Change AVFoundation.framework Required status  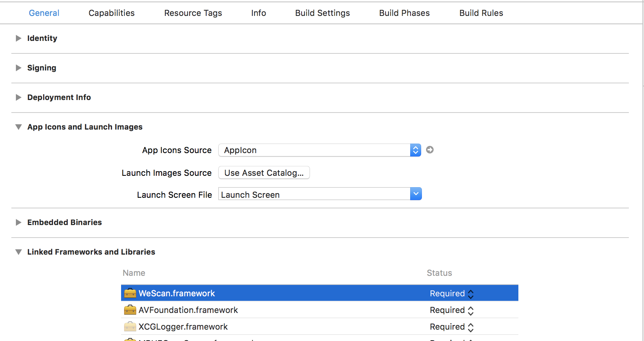pos(451,310)
